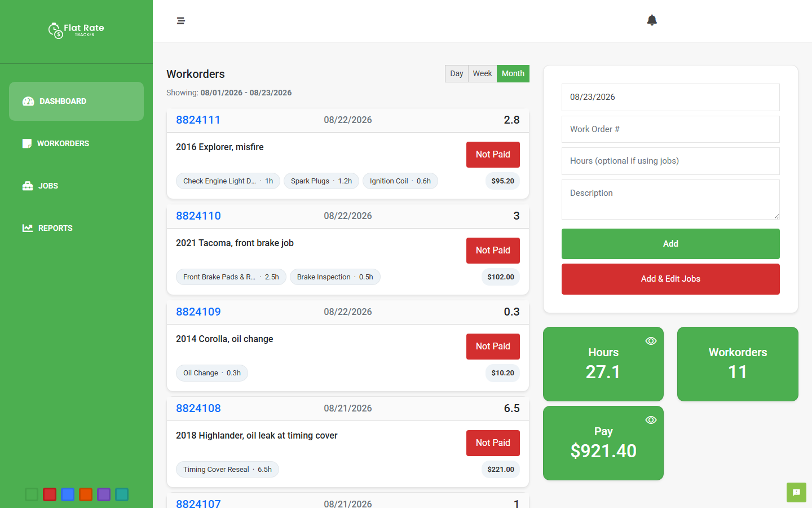Click '2014 Corolla, oil change' text
812x508 pixels.
pyautogui.click(x=224, y=339)
